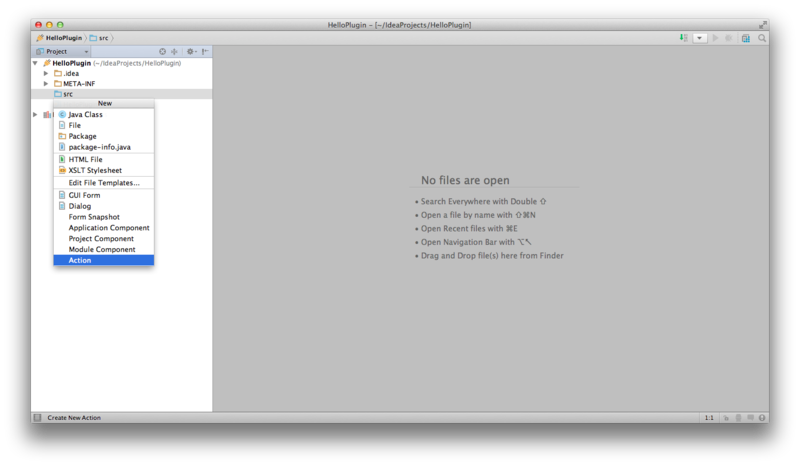Click the tool windows toggle in status bar

pos(37,418)
